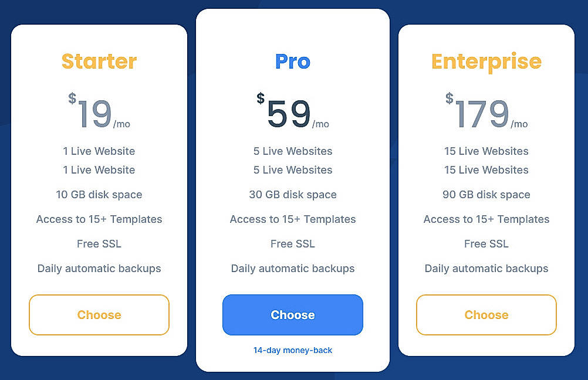Select the Pro plan heading
This screenshot has width=588, height=380.
click(292, 61)
